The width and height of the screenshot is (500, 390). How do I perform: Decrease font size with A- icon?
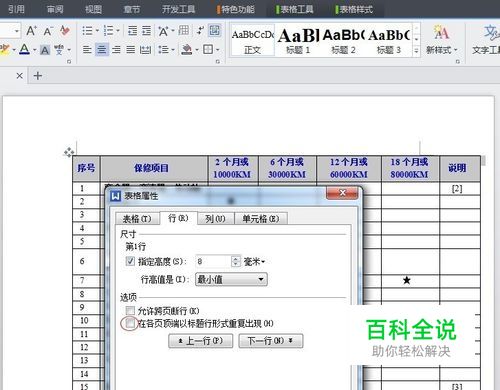(48, 31)
